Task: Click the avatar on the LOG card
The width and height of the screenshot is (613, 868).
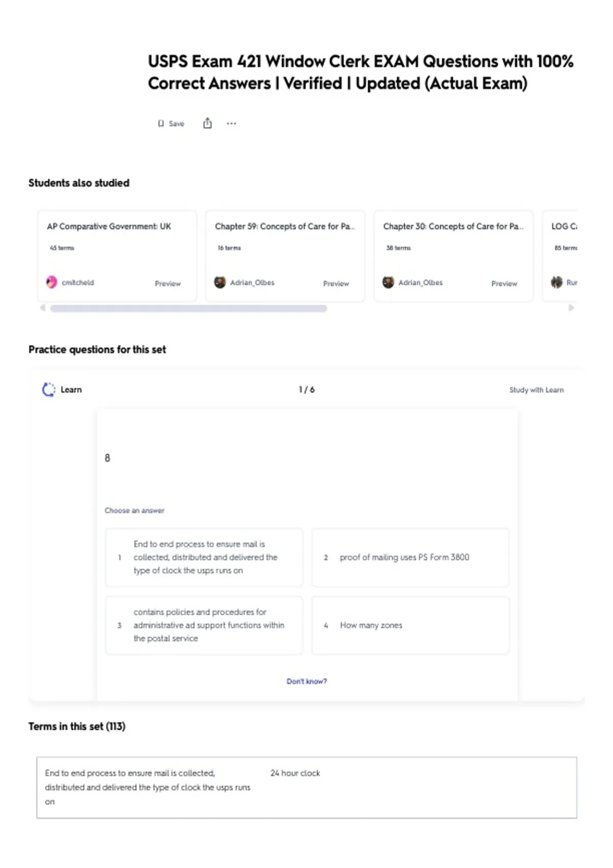Action: pos(556,282)
